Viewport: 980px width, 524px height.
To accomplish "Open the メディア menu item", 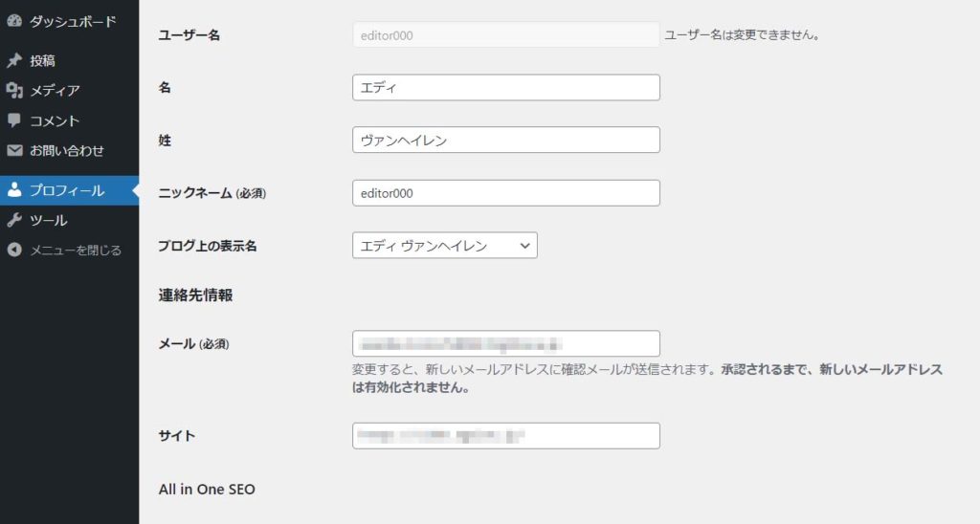I will point(55,91).
